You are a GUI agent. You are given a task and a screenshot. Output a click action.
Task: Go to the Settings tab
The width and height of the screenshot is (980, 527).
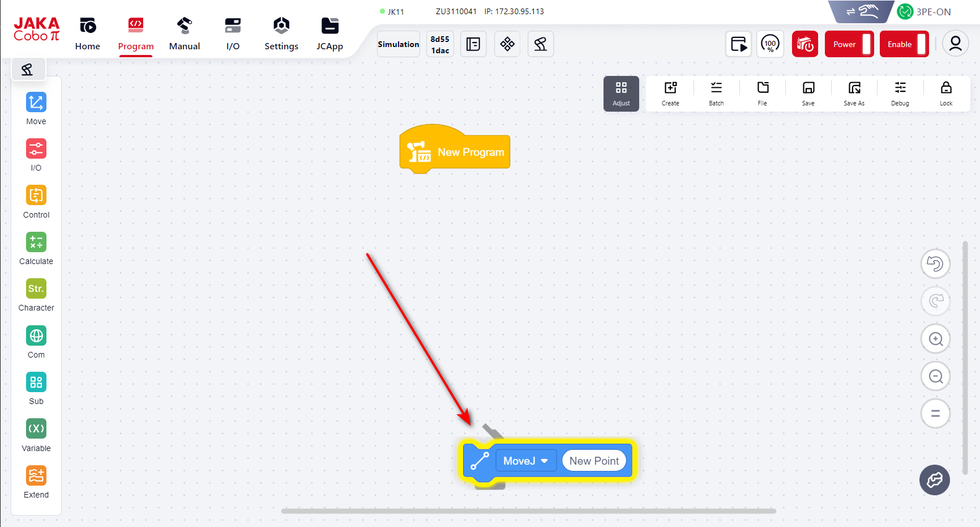tap(281, 34)
